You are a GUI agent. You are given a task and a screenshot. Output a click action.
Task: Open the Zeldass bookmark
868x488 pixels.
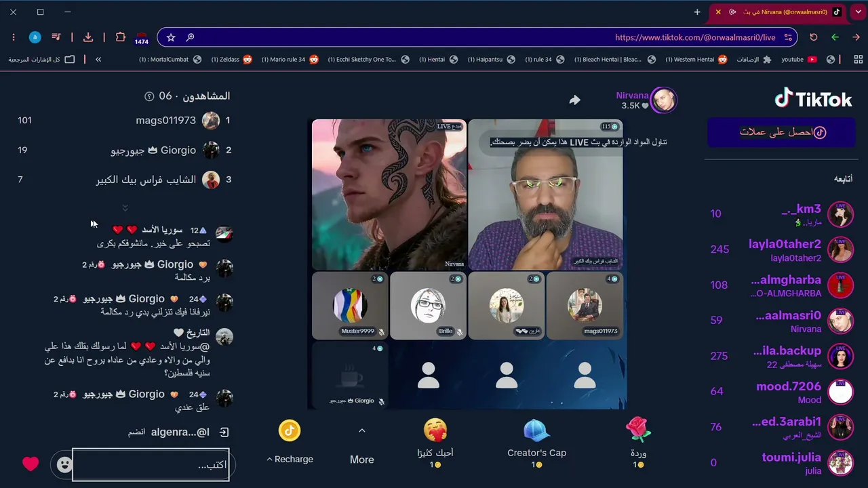[x=231, y=60]
